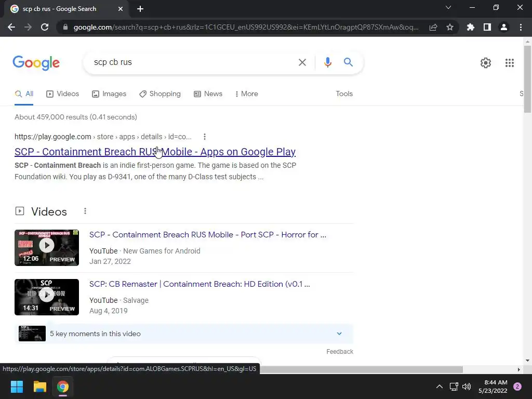Open the Extensions puzzle icon
Image resolution: width=532 pixels, height=399 pixels.
(471, 27)
